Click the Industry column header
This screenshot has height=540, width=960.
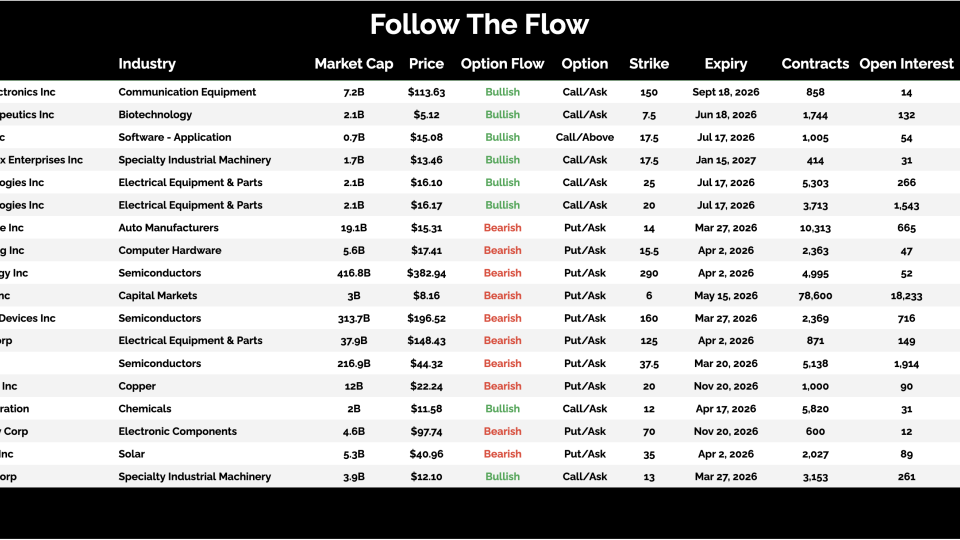(147, 64)
